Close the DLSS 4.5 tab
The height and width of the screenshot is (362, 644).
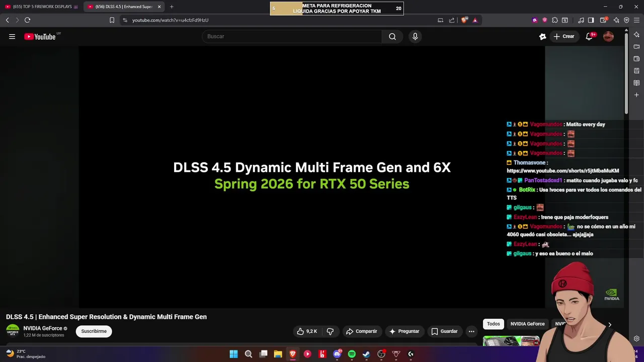[159, 7]
